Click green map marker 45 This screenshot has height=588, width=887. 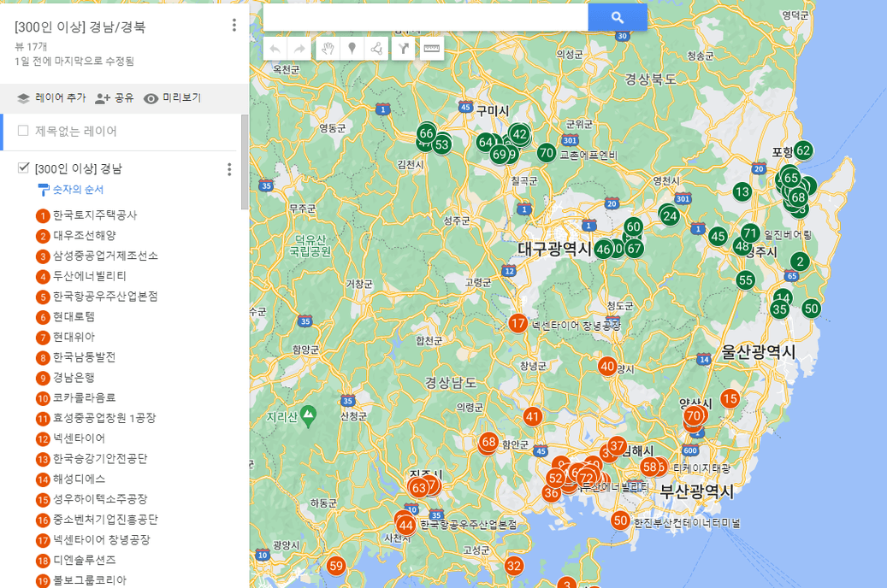click(718, 237)
